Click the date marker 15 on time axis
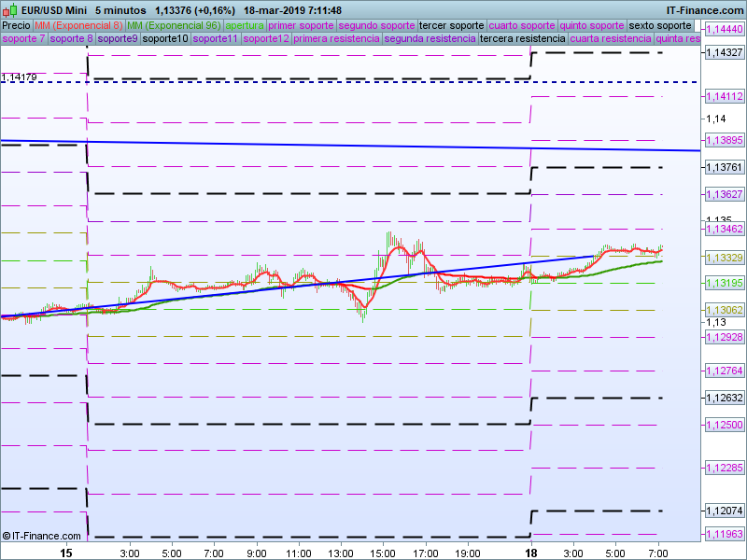 66,553
